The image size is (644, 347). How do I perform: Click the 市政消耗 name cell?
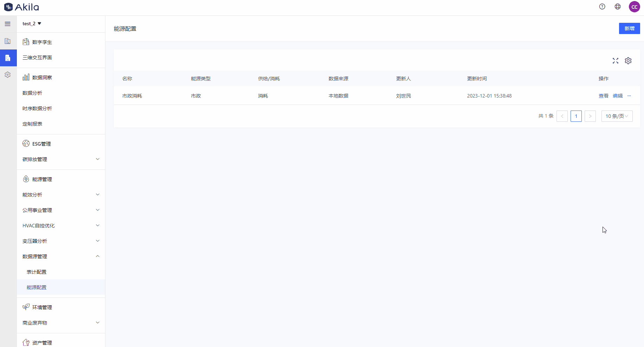(x=132, y=96)
